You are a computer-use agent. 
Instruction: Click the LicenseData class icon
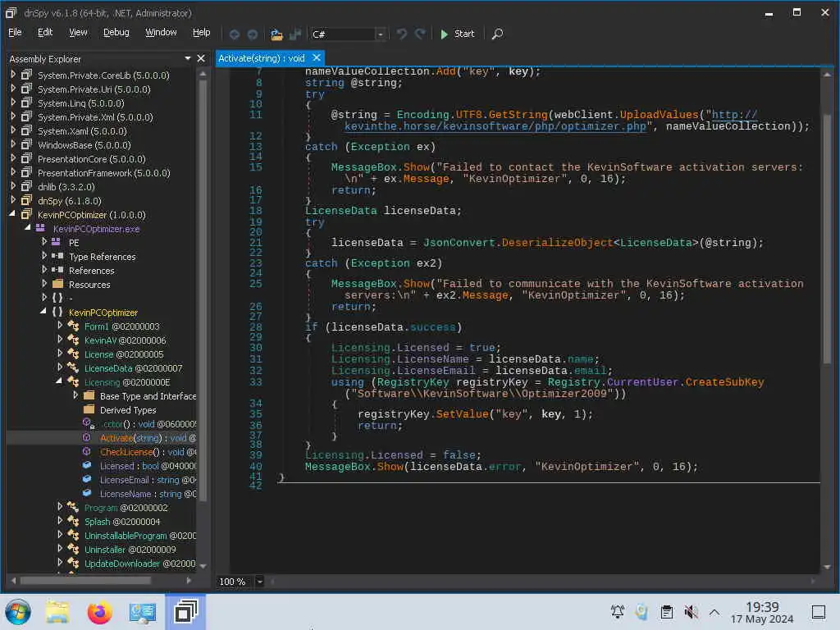pos(73,367)
